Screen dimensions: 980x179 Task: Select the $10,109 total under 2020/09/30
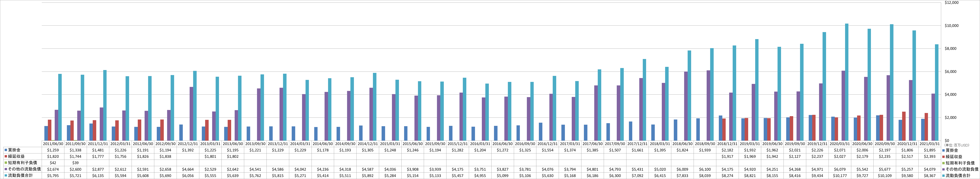885,175
